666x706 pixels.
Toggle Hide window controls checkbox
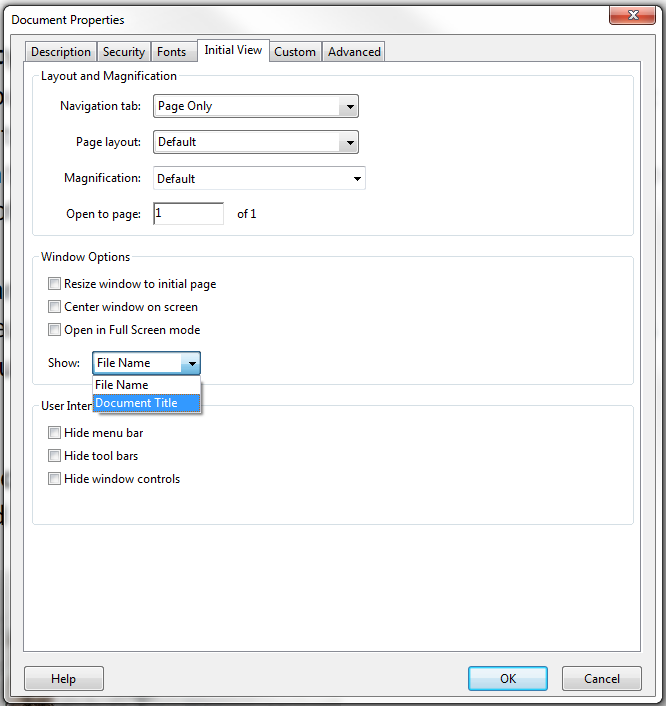54,479
